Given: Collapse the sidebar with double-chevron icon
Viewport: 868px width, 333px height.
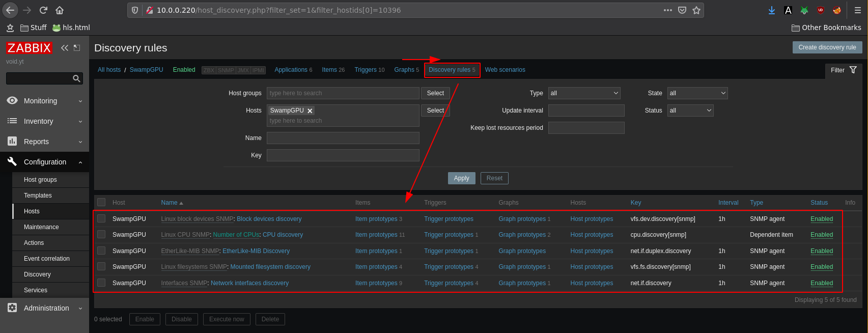Looking at the screenshot, I should (x=65, y=48).
